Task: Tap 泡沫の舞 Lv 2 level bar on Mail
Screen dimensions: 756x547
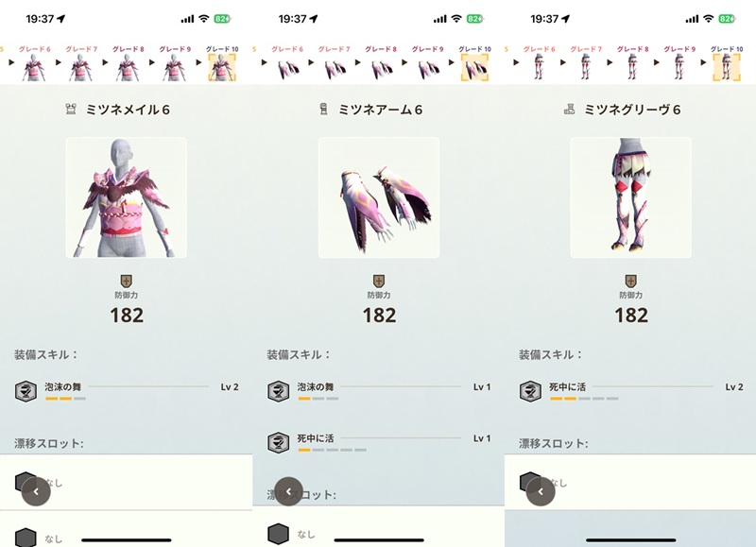Action: tap(65, 399)
